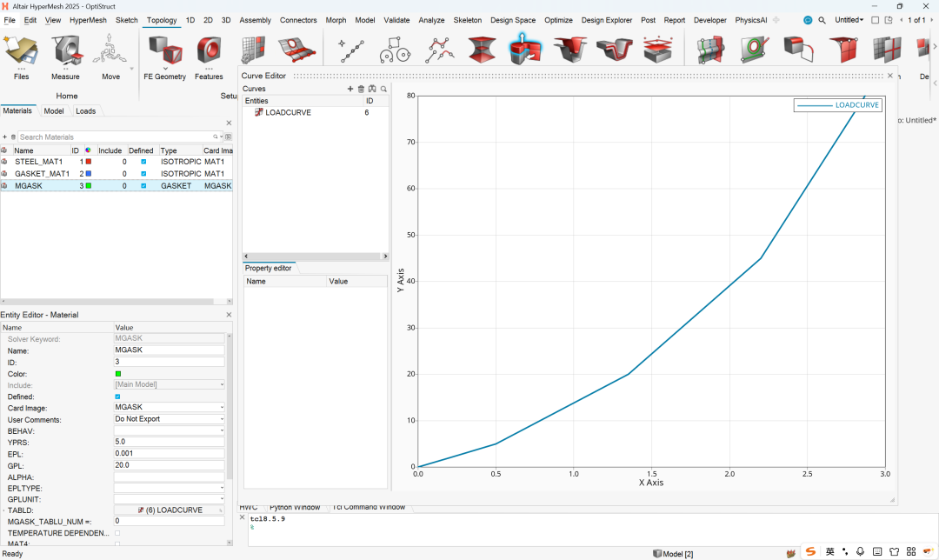Open the Optimize ribbon tab
This screenshot has height=560, width=939.
point(558,20)
